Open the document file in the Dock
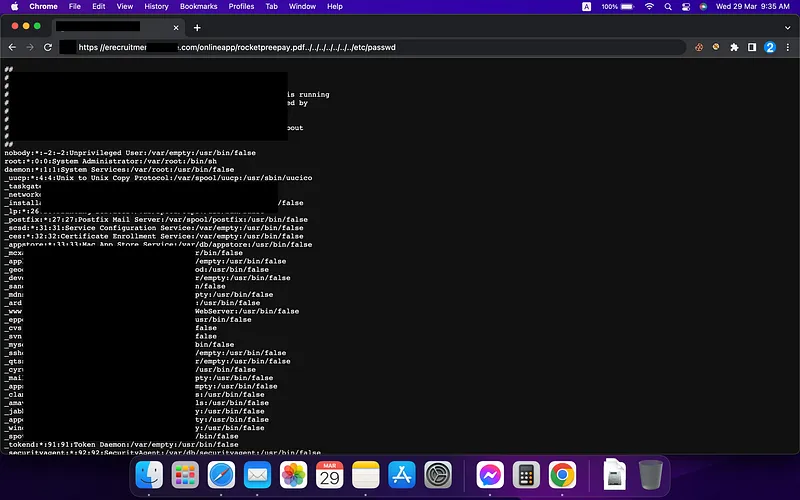 click(614, 474)
